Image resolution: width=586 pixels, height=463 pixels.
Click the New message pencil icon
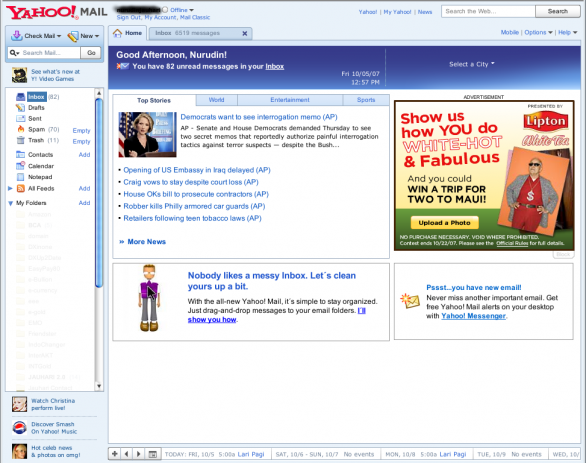tap(73, 36)
